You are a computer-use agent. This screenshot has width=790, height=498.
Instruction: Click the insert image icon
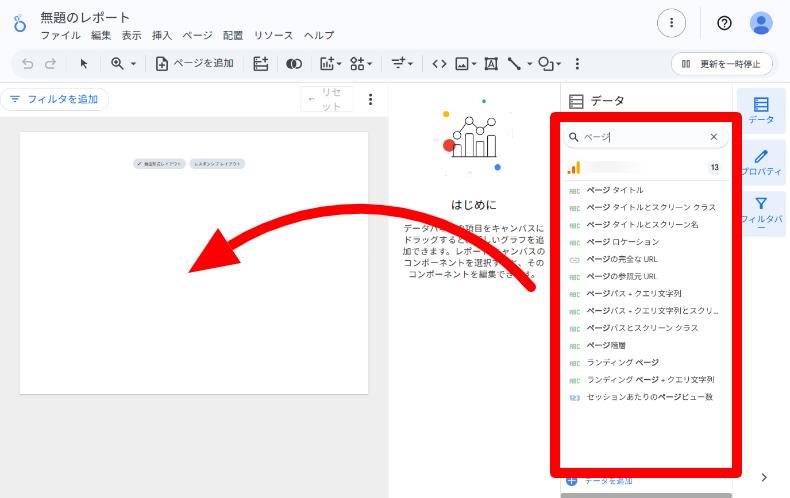click(462, 64)
